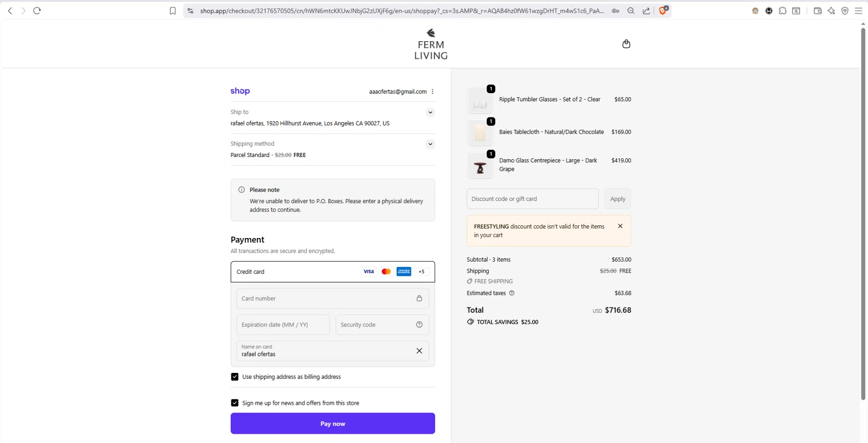Focus the Card number field

point(333,298)
